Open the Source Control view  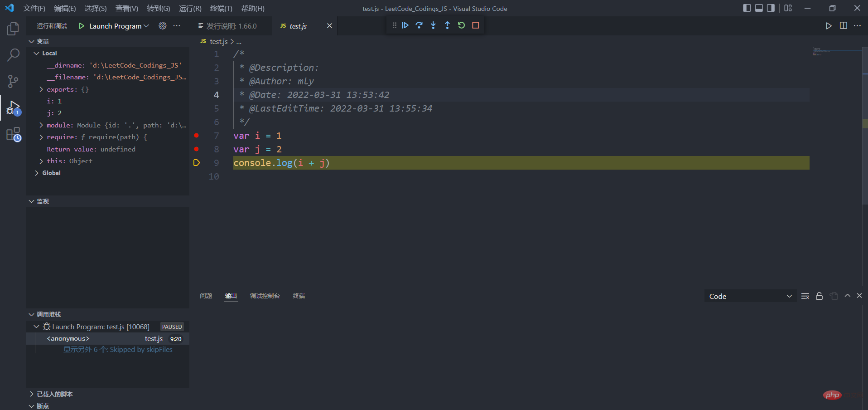pos(13,81)
